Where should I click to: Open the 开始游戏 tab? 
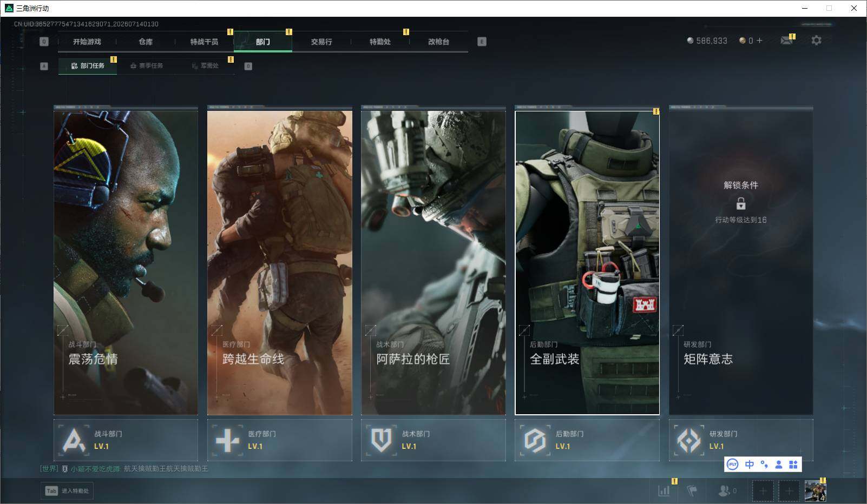87,42
